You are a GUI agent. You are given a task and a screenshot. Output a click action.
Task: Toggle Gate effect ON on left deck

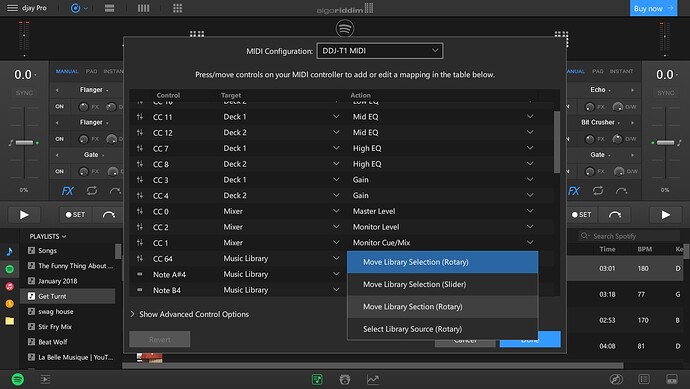point(59,172)
